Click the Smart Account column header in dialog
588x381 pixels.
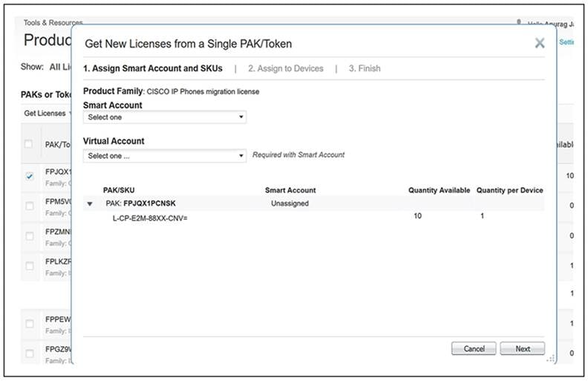[x=290, y=190]
